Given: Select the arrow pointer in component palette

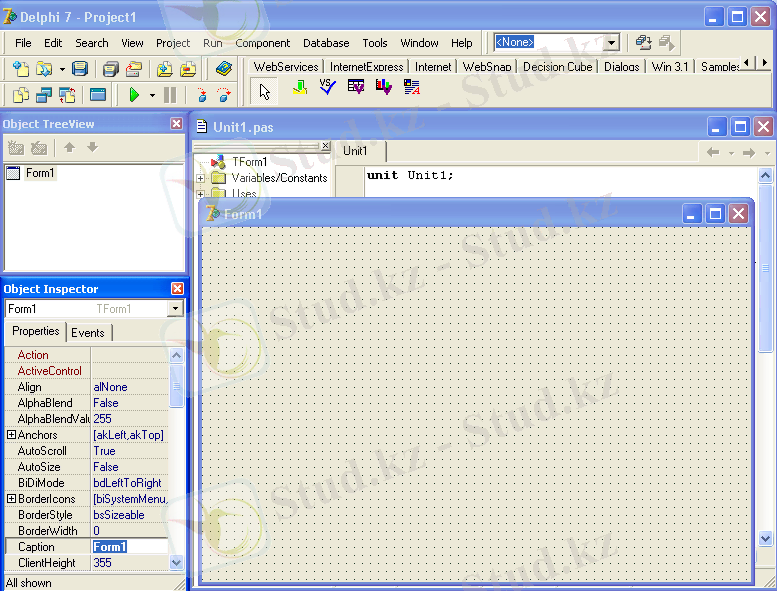Looking at the screenshot, I should coord(264,91).
